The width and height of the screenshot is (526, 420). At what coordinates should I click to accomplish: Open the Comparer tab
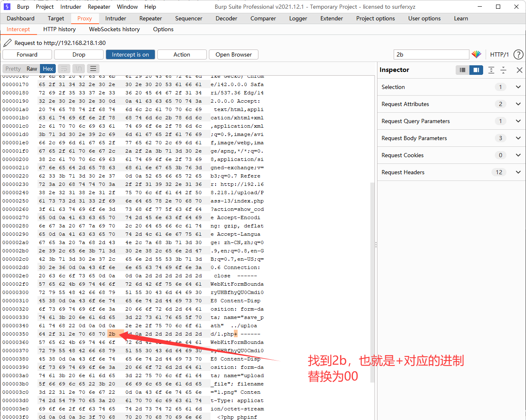(263, 18)
